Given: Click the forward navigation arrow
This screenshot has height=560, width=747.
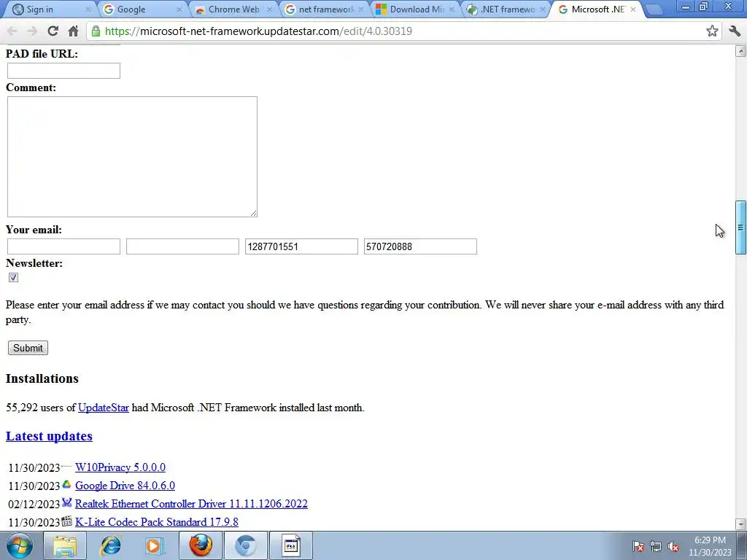Looking at the screenshot, I should pyautogui.click(x=32, y=31).
